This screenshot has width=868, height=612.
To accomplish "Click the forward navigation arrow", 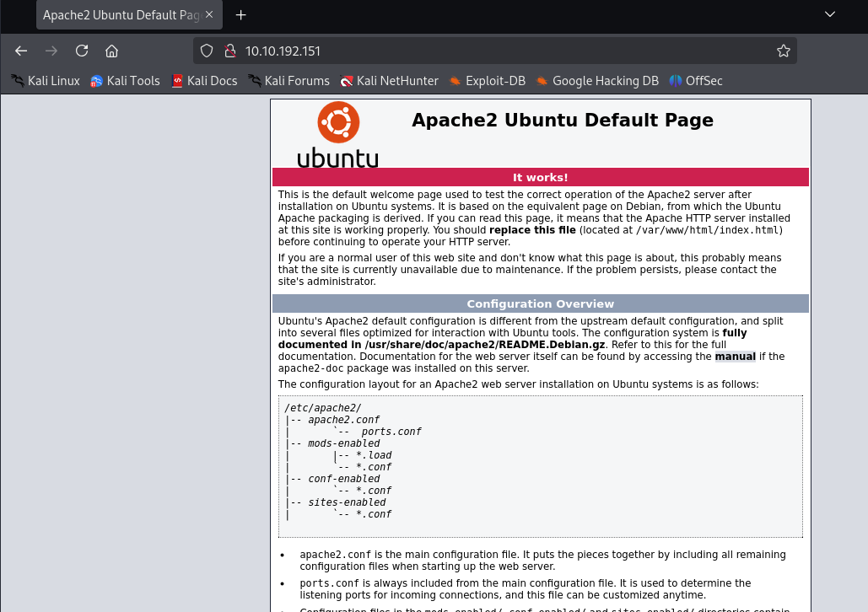I will click(51, 51).
